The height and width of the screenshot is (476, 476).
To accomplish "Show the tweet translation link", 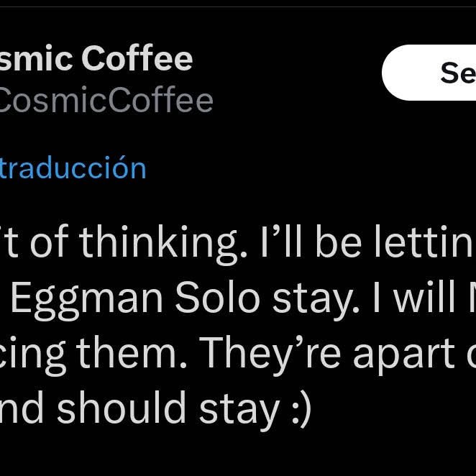I will (73, 168).
